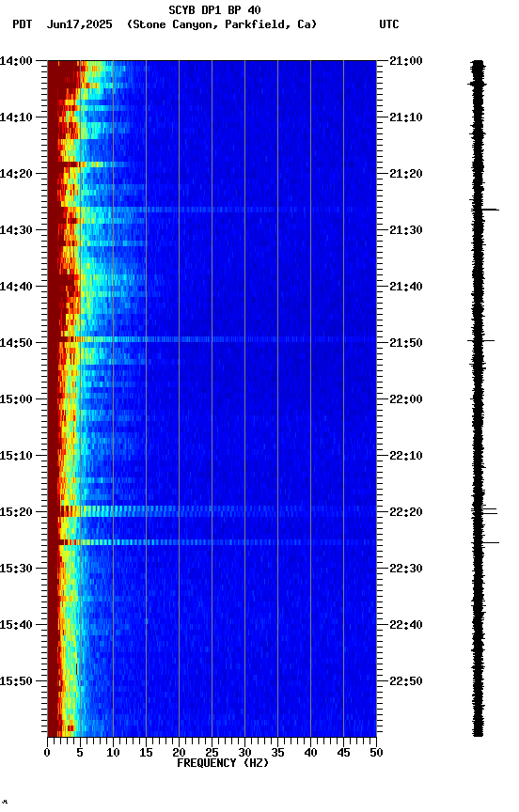Click the 15:10 PDT time label
Screen dimensions: 519x812
tap(16, 456)
